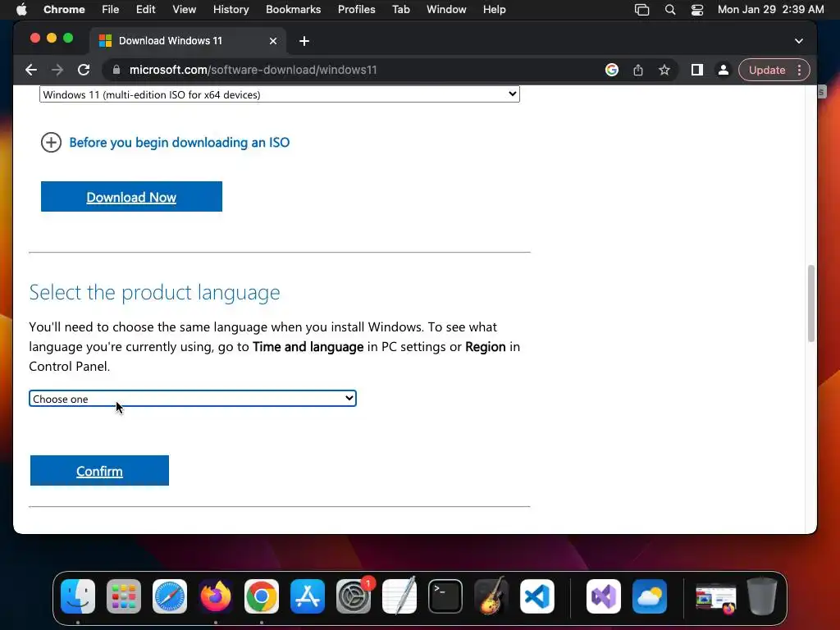Click the page vertical scrollbar thumb
Viewport: 840px width, 630px height.
click(x=811, y=304)
